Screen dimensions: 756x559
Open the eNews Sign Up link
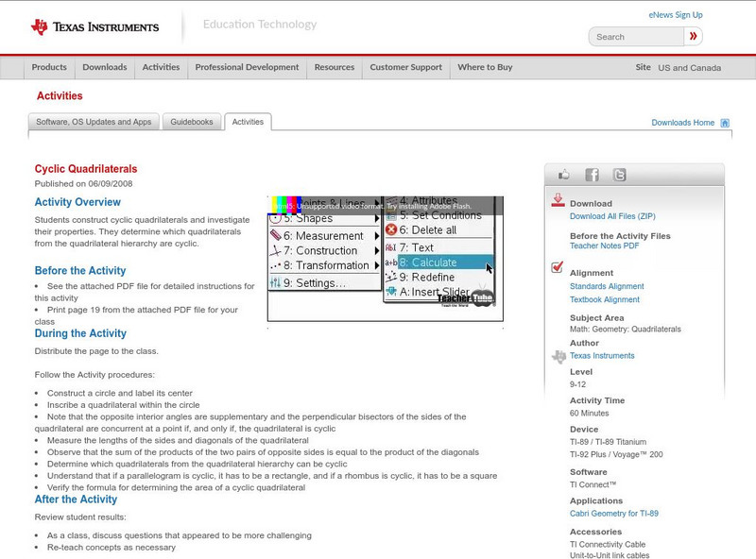[676, 15]
